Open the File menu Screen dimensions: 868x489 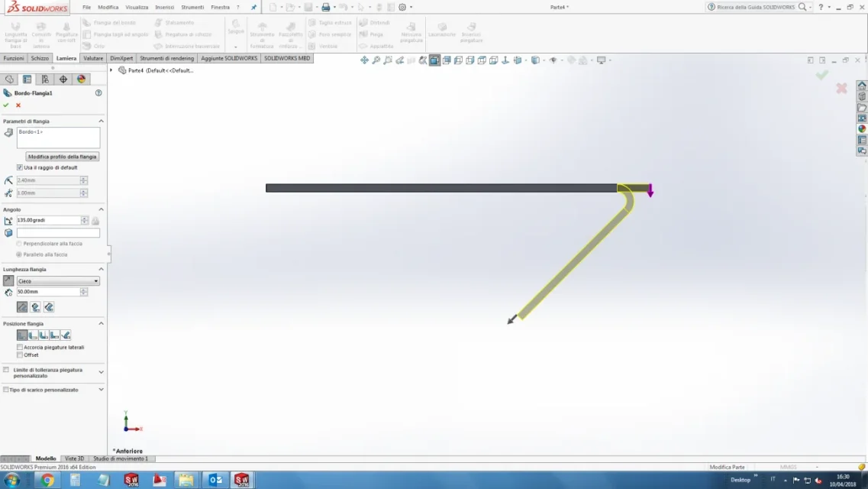[86, 7]
